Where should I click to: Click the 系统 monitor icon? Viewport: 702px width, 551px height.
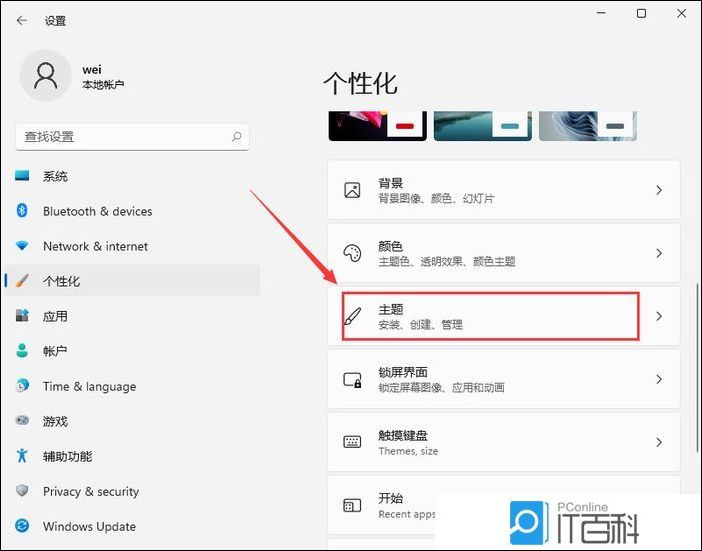pos(22,175)
